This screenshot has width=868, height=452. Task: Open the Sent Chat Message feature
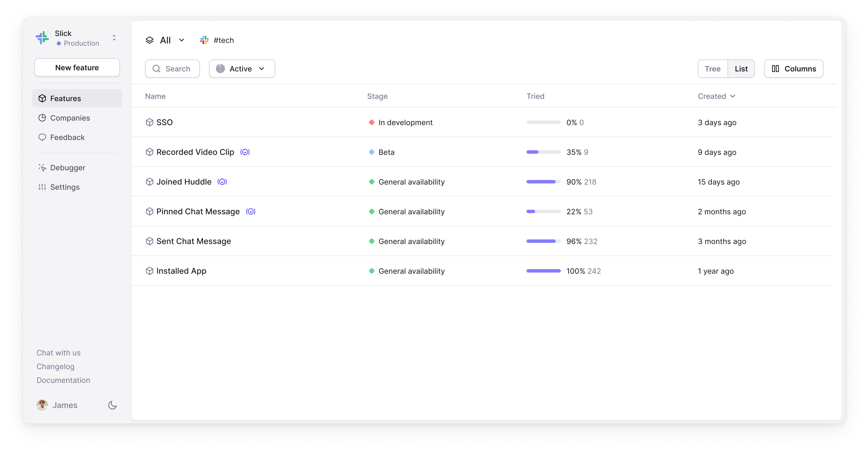click(194, 241)
